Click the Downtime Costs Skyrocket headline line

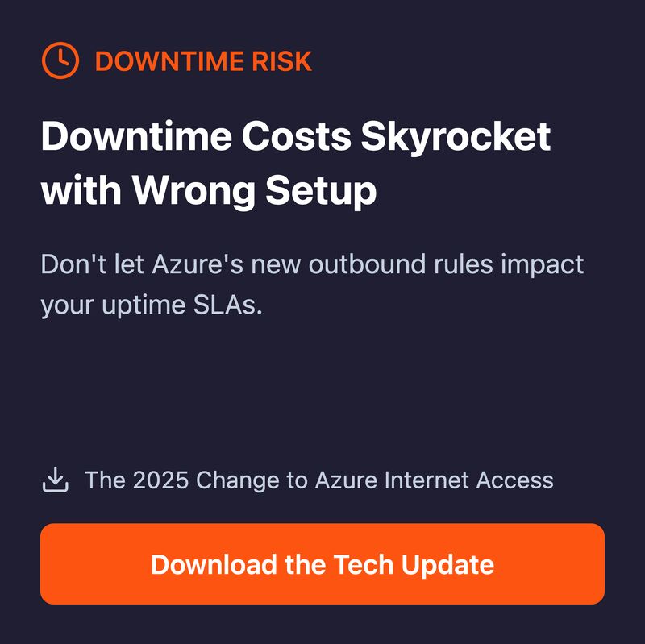pyautogui.click(x=296, y=137)
